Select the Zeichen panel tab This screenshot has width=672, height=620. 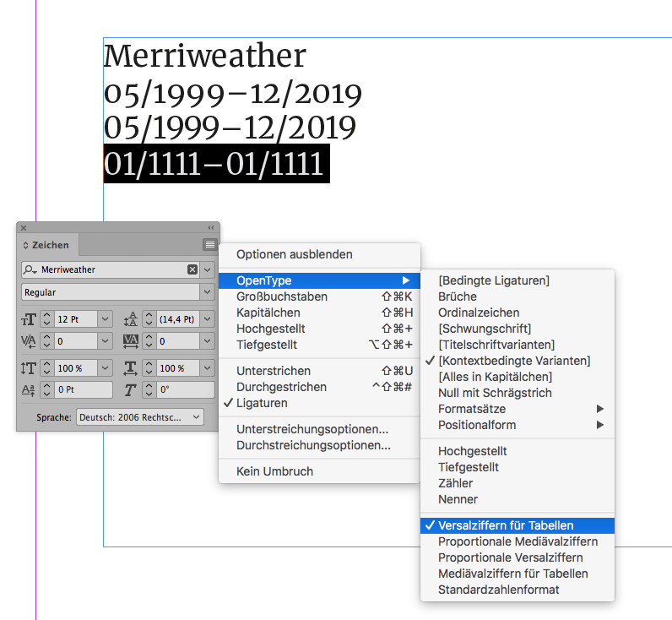pos(48,245)
